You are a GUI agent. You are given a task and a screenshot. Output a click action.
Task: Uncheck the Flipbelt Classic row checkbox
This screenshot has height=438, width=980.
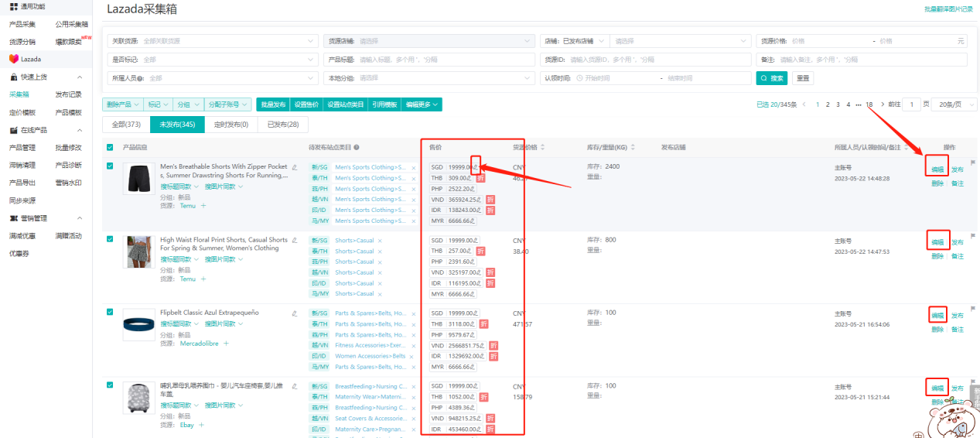coord(110,312)
